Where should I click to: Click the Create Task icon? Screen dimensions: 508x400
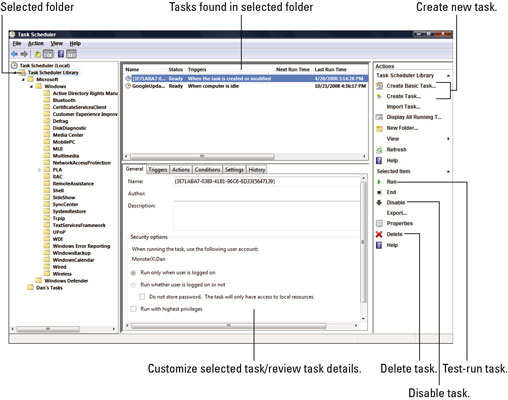coord(379,96)
